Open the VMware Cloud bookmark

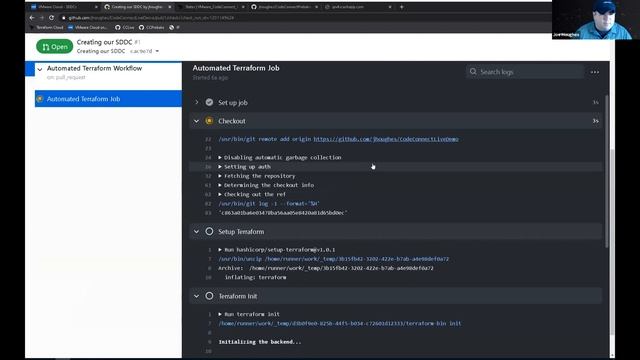click(x=87, y=27)
